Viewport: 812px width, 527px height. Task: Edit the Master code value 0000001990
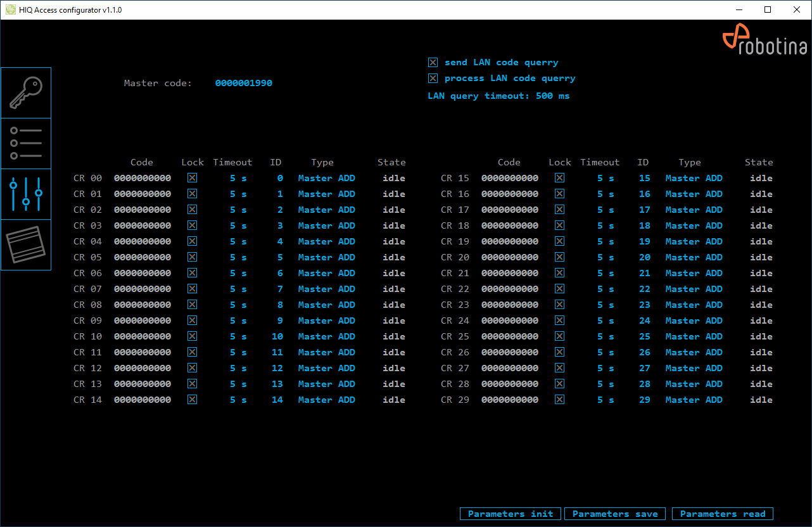pos(244,83)
